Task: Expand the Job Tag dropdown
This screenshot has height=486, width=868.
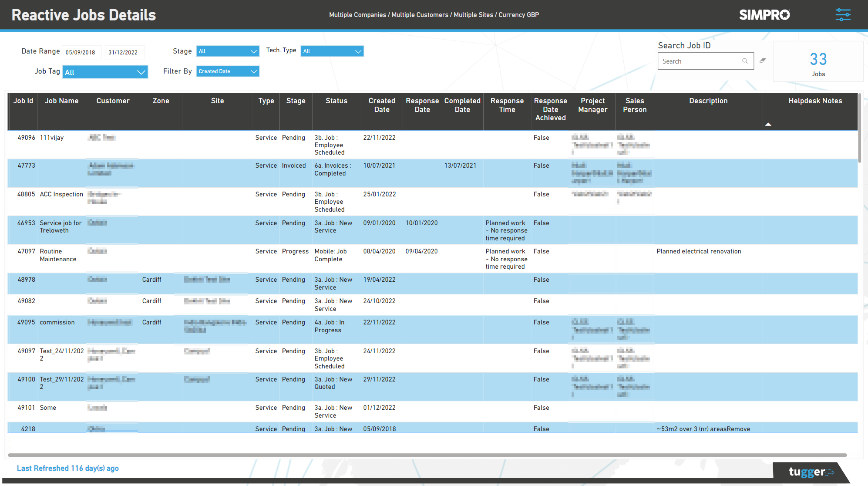Action: click(x=105, y=72)
